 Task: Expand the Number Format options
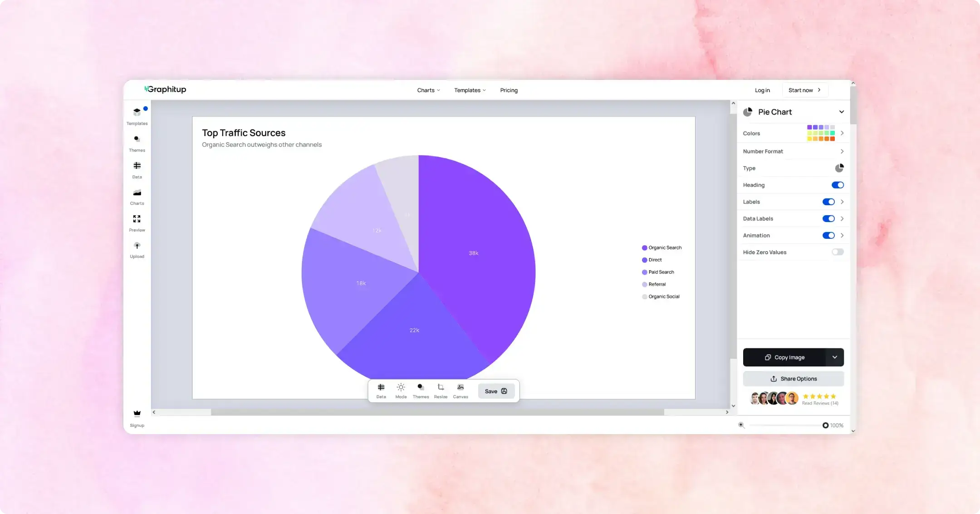coord(842,151)
